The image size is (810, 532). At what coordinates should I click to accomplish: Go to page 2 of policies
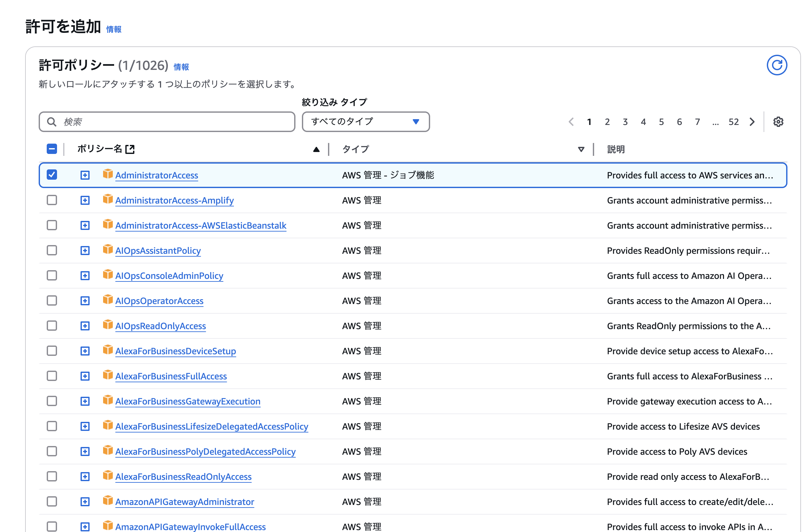(x=607, y=122)
